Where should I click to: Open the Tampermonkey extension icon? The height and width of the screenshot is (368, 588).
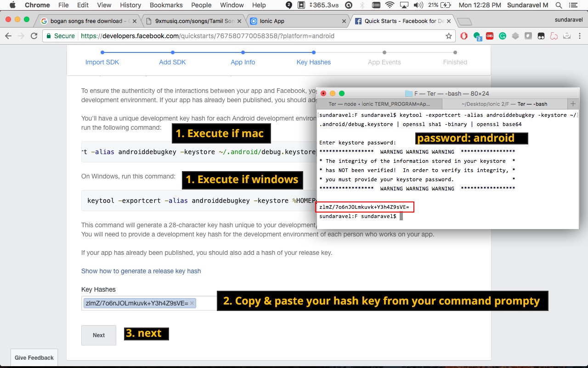coord(541,36)
